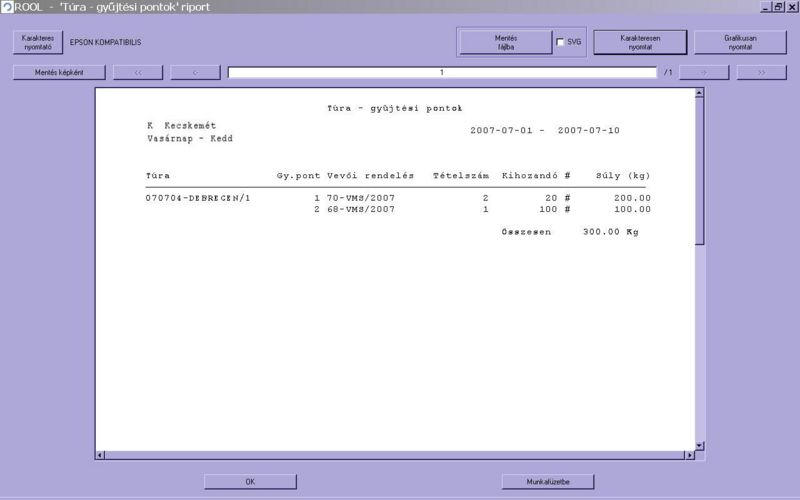Viewport: 800px width, 500px height.
Task: Jump to last page with >> button
Action: pyautogui.click(x=762, y=73)
